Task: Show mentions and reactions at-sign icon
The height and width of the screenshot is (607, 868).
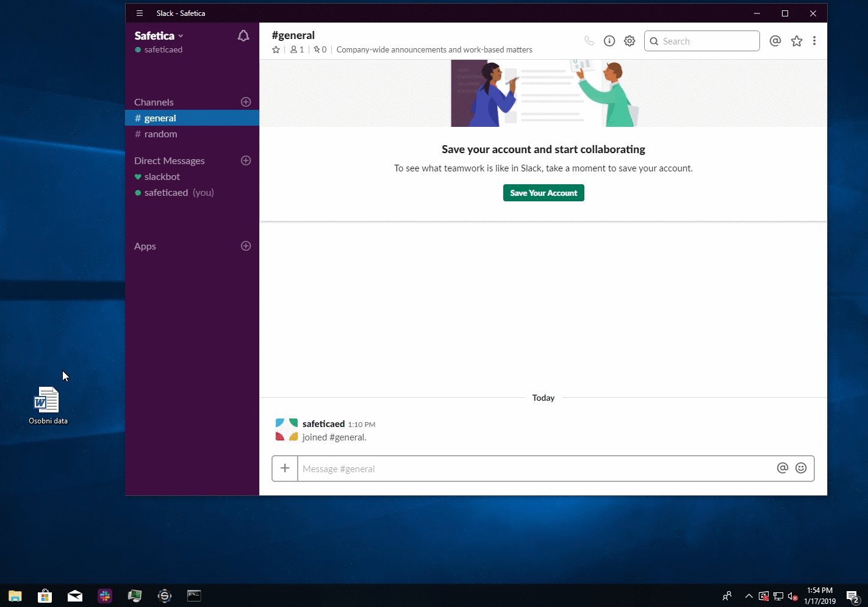Action: pos(775,41)
